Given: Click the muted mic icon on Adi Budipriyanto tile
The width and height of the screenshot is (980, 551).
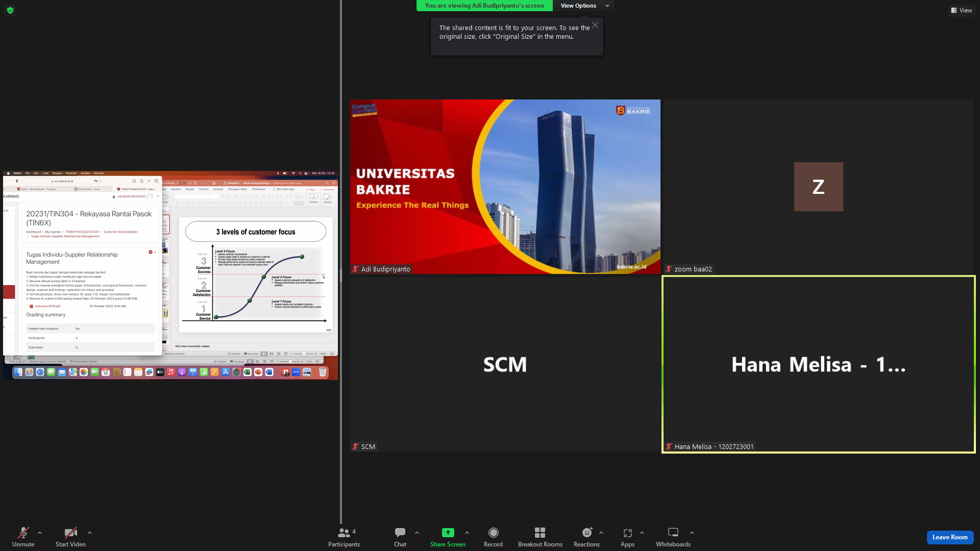Looking at the screenshot, I should pos(355,269).
